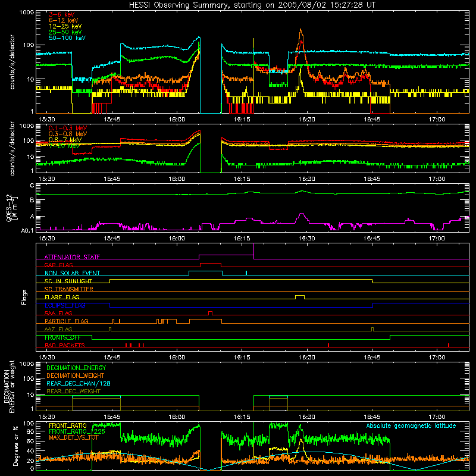Click the 17:00 tick label under the GOES panel
The width and height of the screenshot is (476, 476).
coord(437,239)
